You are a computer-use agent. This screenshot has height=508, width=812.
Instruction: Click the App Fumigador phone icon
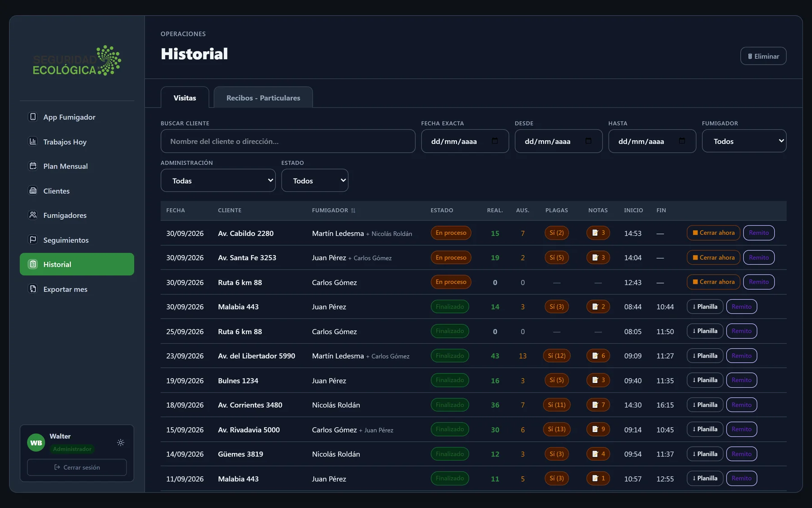coord(33,117)
